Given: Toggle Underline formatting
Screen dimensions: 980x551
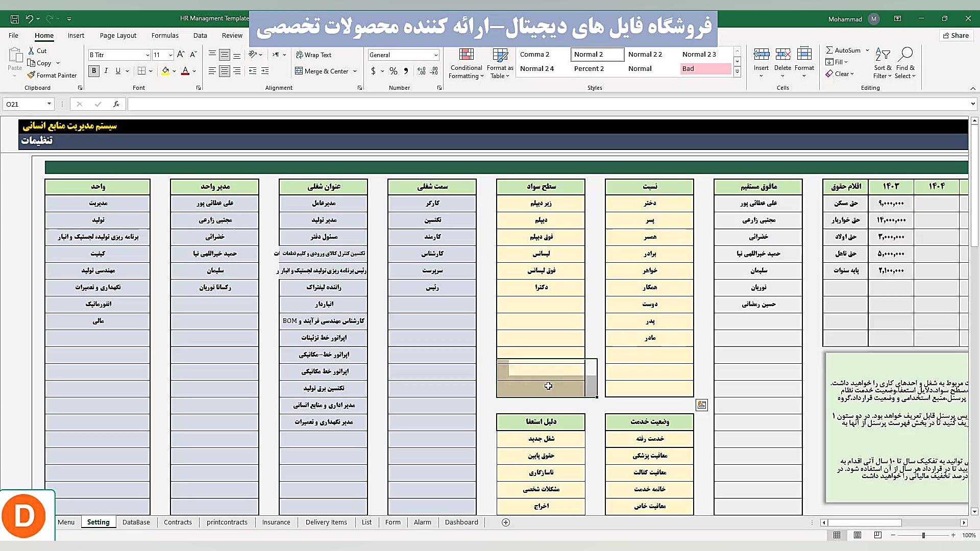Looking at the screenshot, I should pyautogui.click(x=118, y=71).
